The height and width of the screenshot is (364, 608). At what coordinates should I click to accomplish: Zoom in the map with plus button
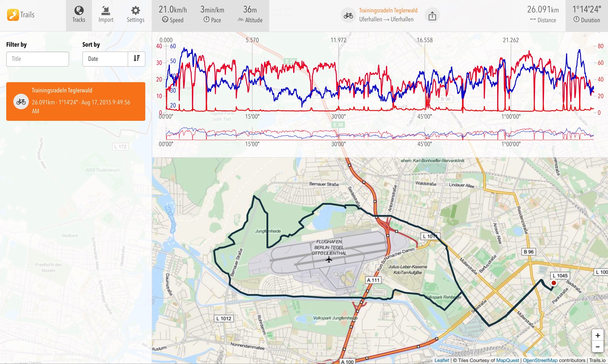(598, 335)
